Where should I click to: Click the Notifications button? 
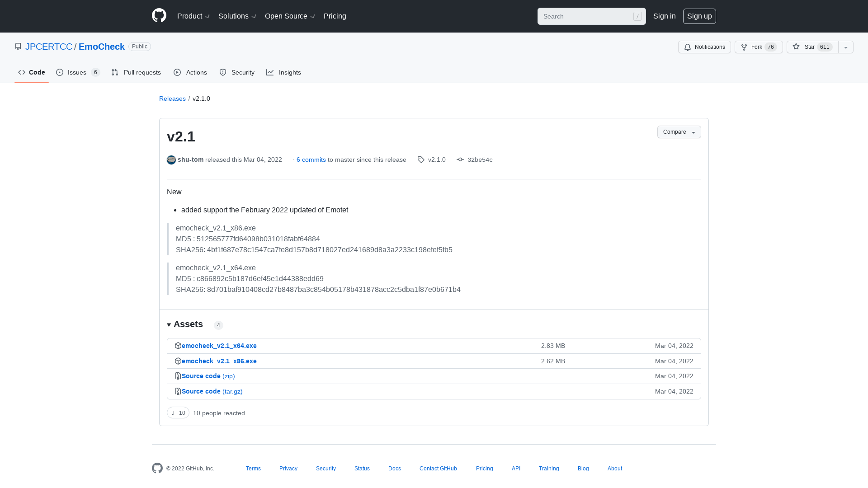pyautogui.click(x=704, y=47)
